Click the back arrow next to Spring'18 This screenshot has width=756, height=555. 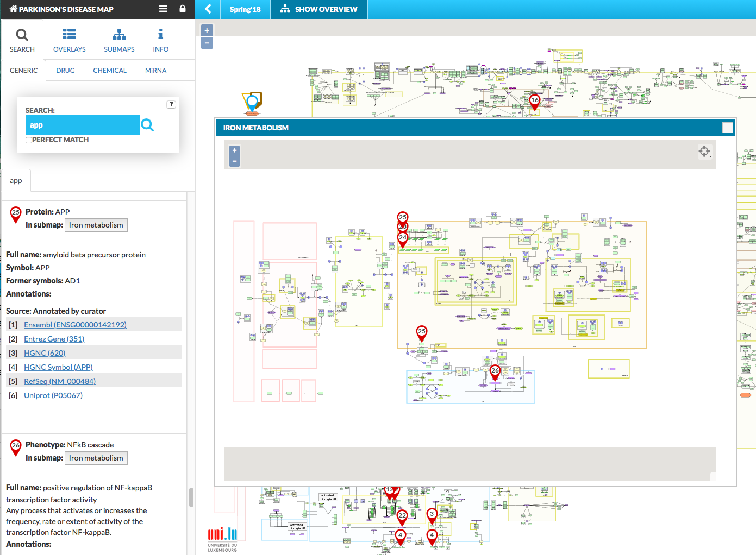click(208, 9)
